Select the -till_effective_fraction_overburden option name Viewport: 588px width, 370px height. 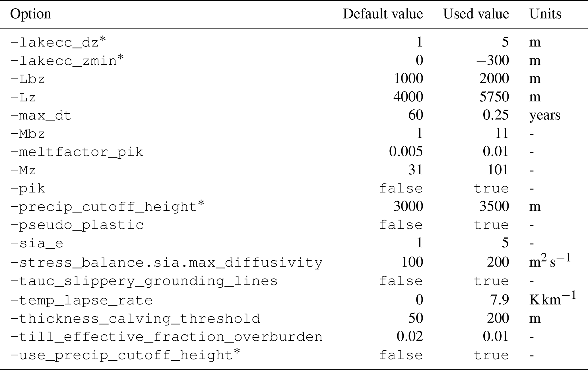(x=166, y=337)
